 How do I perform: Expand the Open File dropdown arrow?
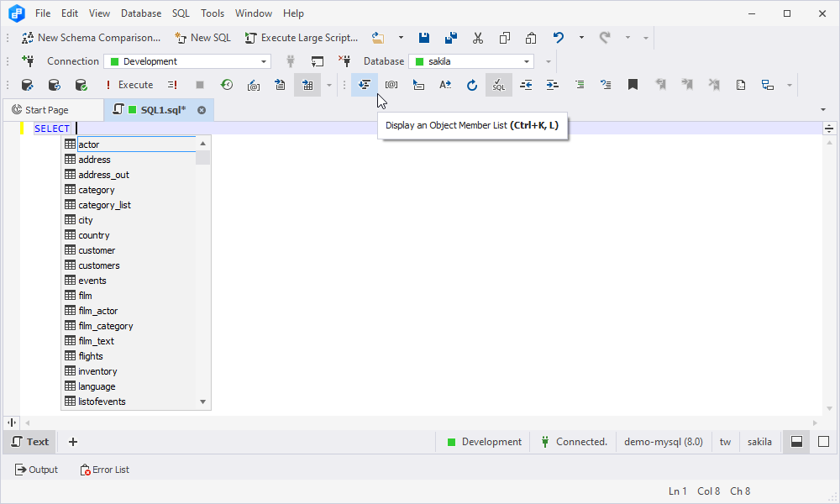(401, 38)
